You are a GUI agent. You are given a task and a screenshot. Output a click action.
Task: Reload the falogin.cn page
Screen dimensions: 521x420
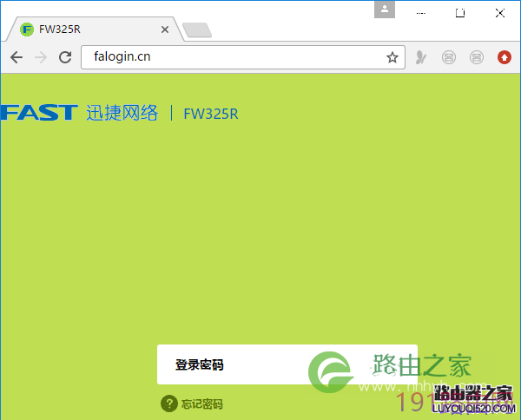pos(65,57)
